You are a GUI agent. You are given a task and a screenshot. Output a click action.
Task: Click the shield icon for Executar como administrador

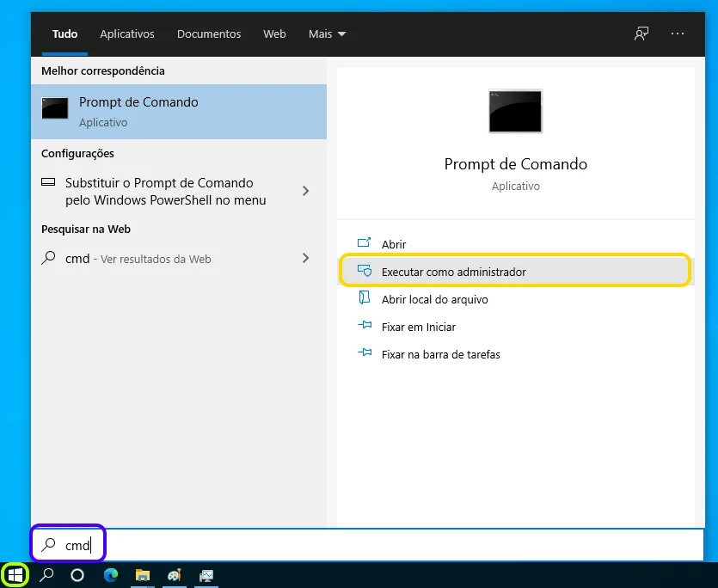point(365,271)
